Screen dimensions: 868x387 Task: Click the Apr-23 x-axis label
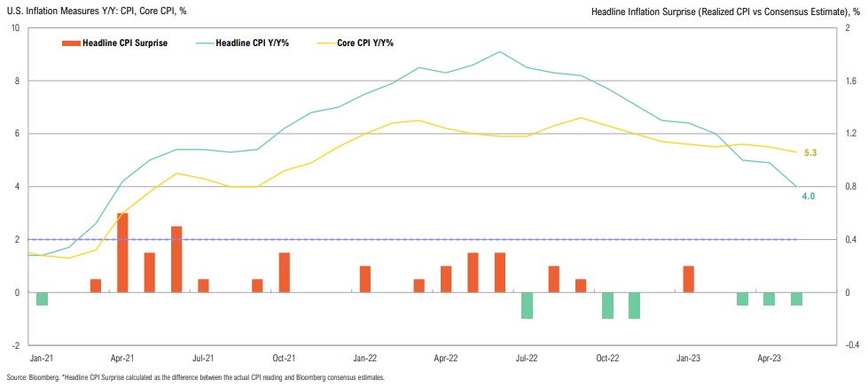[x=769, y=359]
